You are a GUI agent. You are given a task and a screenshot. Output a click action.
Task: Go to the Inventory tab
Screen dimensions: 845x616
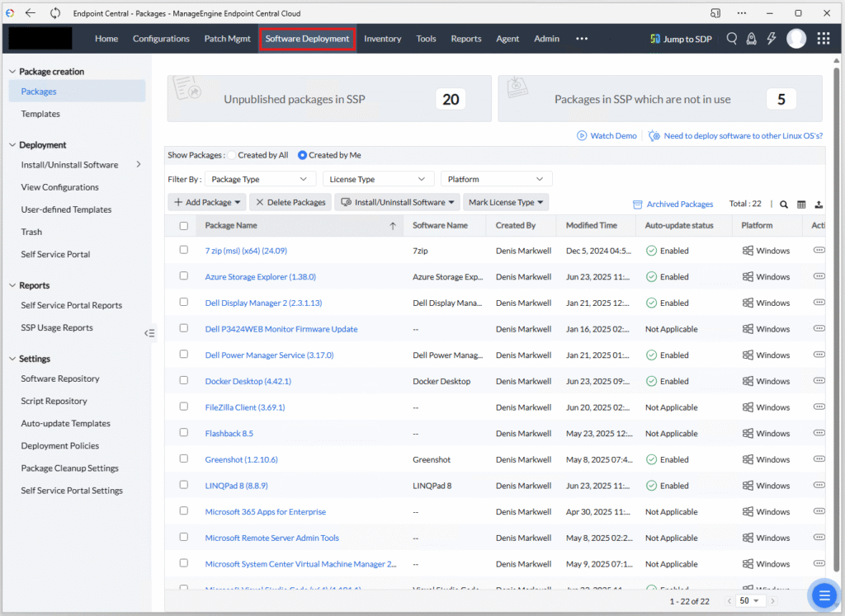click(x=382, y=39)
